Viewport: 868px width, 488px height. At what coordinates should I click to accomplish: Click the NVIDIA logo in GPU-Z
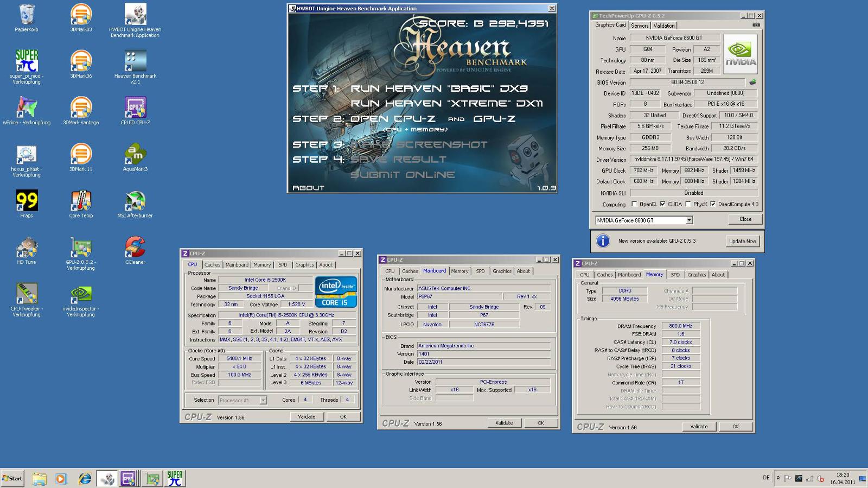pos(741,54)
